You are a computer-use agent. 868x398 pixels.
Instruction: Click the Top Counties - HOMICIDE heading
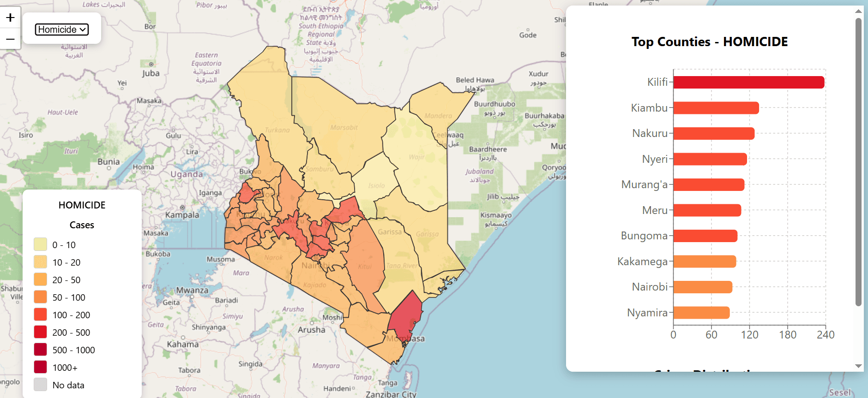(710, 42)
